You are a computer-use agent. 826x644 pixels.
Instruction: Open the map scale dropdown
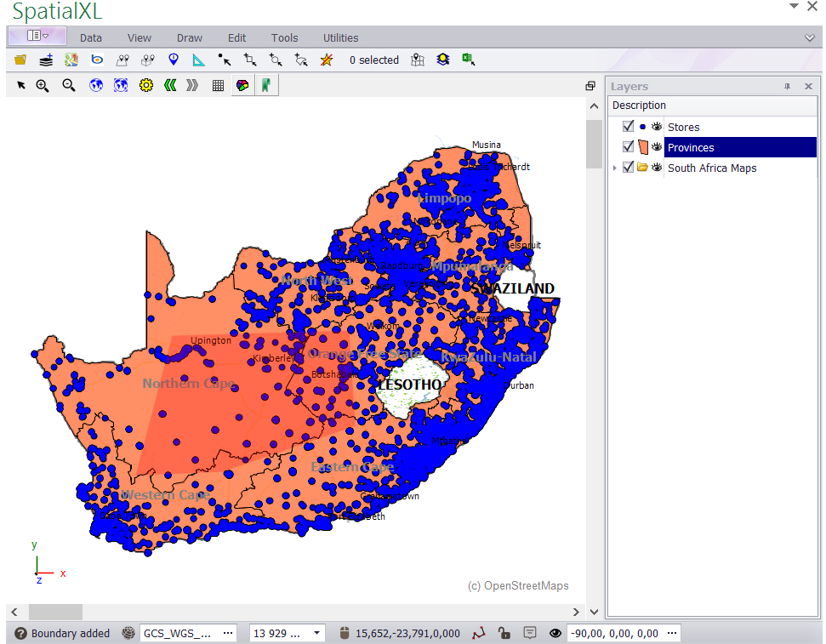point(318,633)
